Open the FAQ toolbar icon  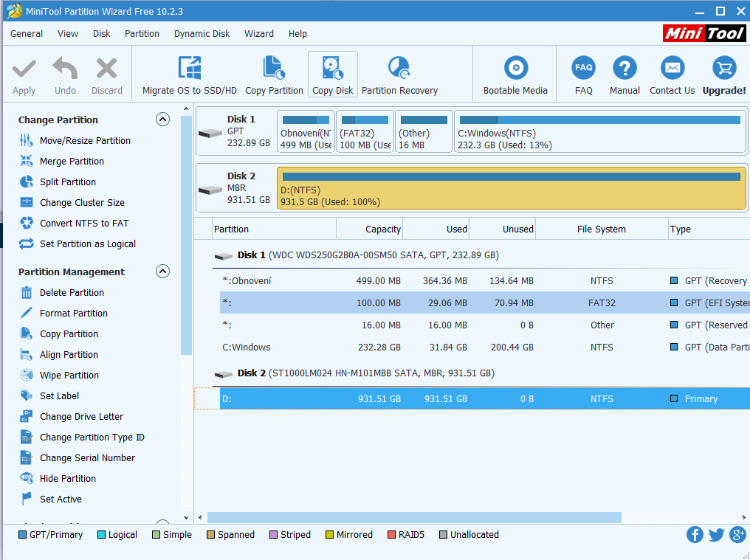click(x=583, y=69)
